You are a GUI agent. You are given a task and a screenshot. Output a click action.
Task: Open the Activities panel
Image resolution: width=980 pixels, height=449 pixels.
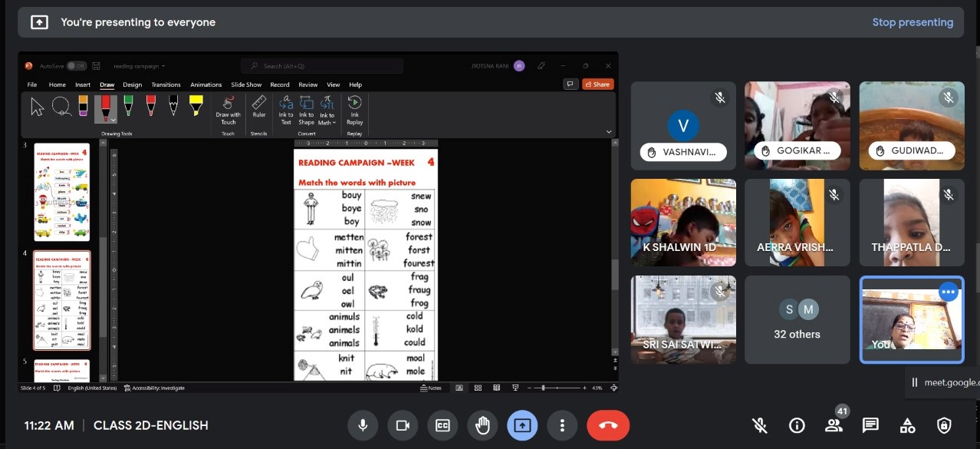[907, 425]
